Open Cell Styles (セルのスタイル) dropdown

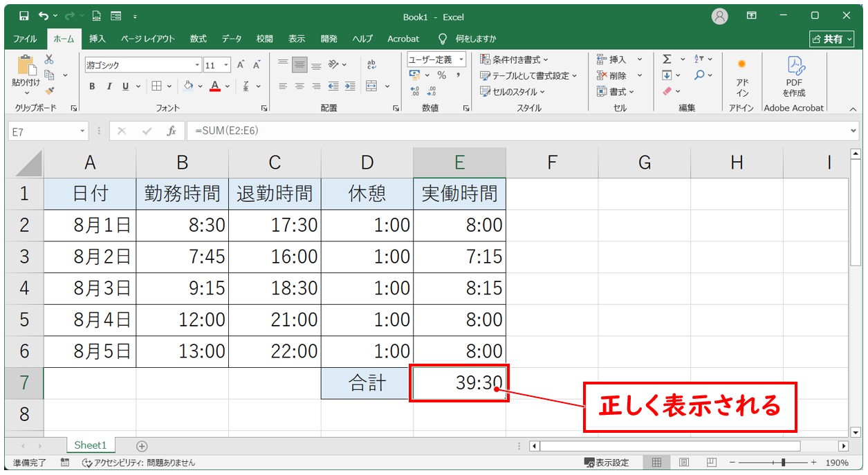point(513,91)
